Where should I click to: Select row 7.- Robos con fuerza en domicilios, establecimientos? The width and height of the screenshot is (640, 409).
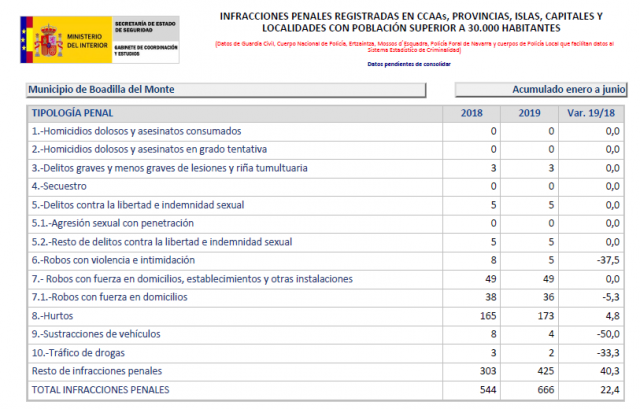click(x=325, y=279)
